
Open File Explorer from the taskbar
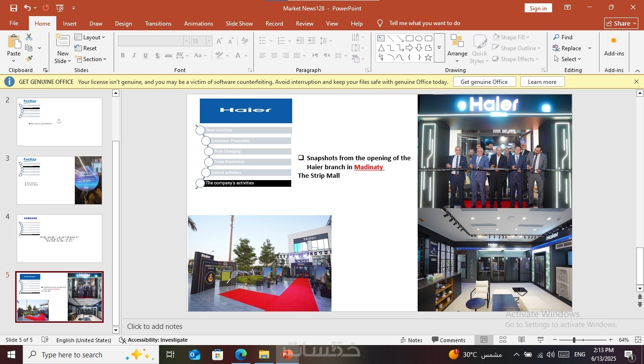264,355
